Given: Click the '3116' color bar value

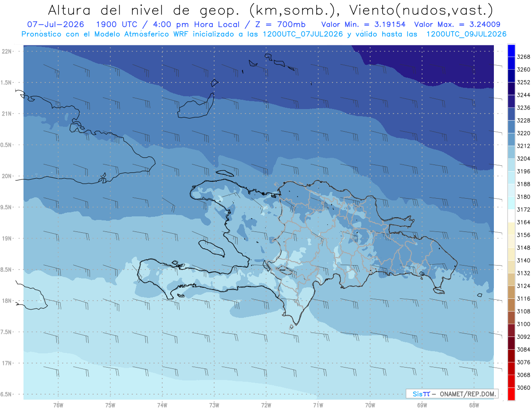Looking at the screenshot, I should (x=524, y=299).
